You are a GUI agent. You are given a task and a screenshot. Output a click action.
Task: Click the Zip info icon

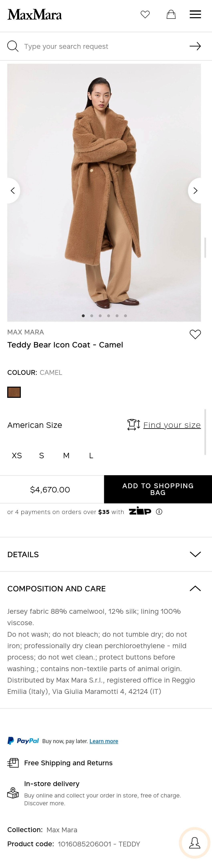(x=159, y=512)
